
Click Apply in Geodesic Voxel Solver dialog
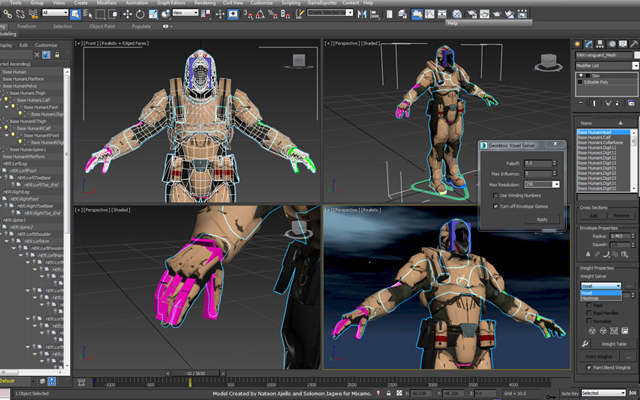tap(541, 219)
